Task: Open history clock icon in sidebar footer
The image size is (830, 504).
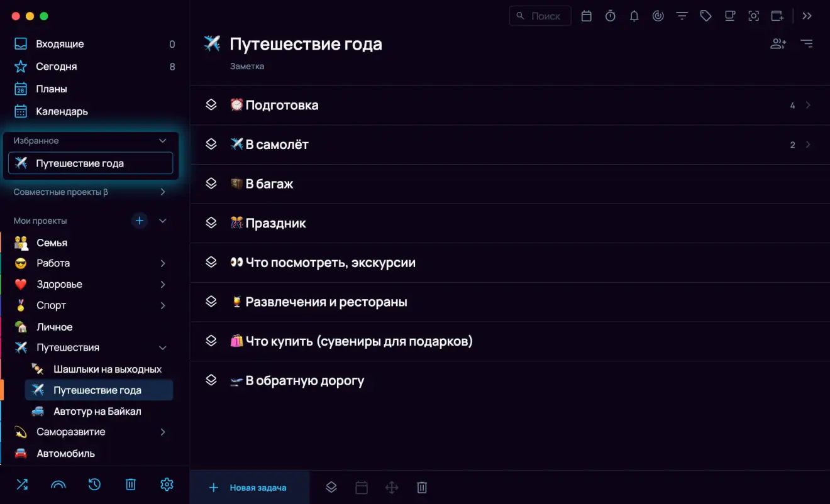Action: pos(94,484)
